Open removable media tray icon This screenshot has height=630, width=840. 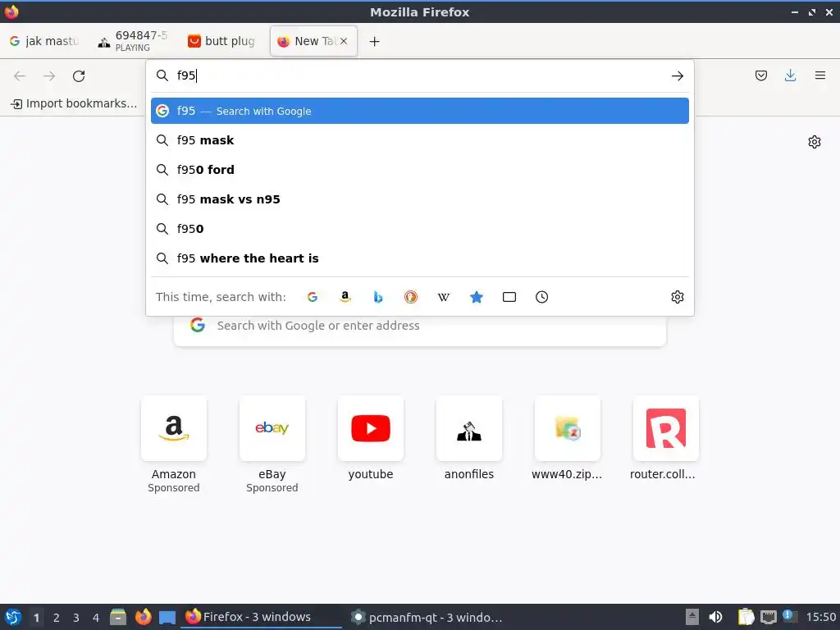(692, 617)
